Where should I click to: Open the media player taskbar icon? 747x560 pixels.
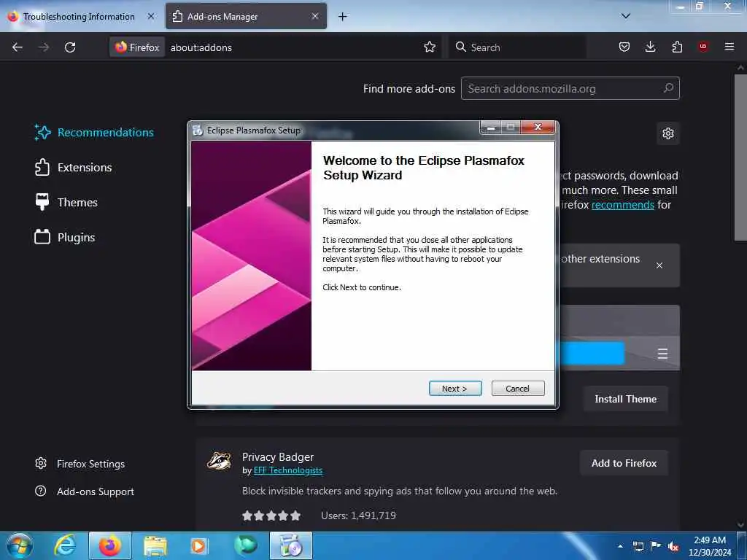click(199, 545)
